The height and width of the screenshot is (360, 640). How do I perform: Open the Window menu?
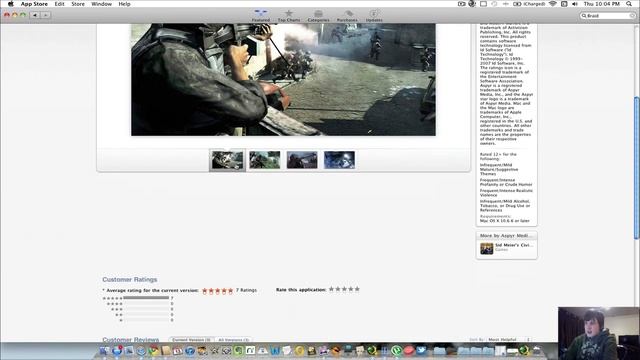[x=101, y=4]
